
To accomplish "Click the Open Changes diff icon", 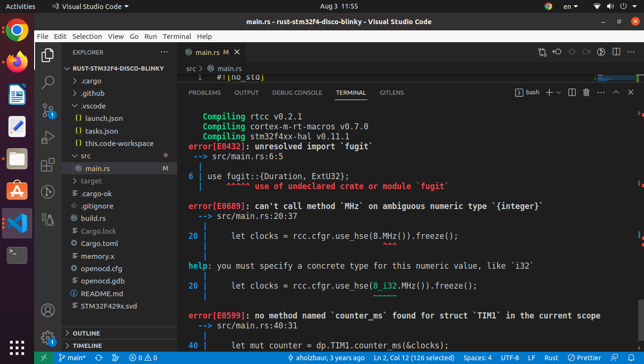I will coord(542,52).
